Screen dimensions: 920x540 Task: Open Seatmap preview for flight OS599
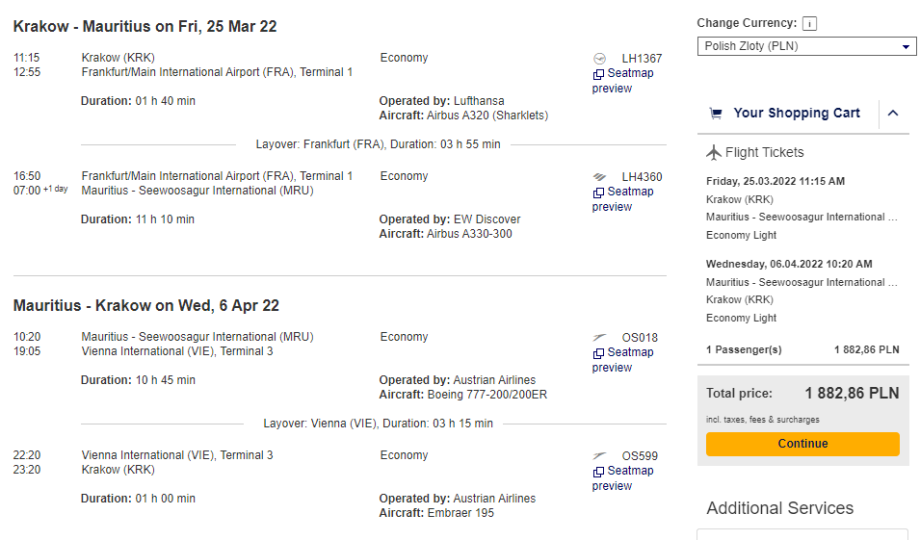click(623, 478)
